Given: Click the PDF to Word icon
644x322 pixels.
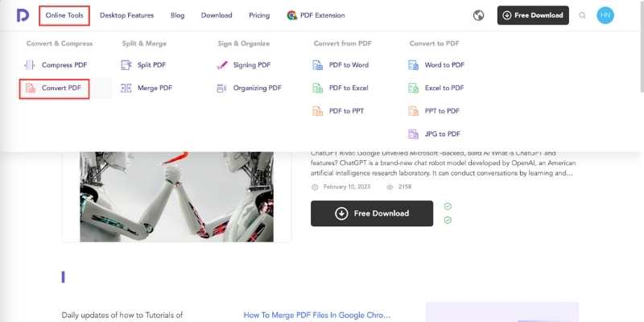Looking at the screenshot, I should click(317, 65).
